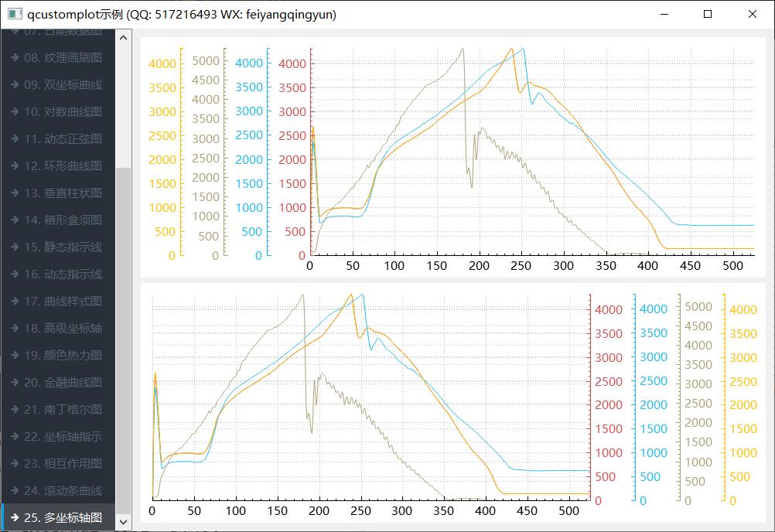Switch to 13. 垂直柱状图 chart page
This screenshot has width=775, height=532.
pos(63,193)
